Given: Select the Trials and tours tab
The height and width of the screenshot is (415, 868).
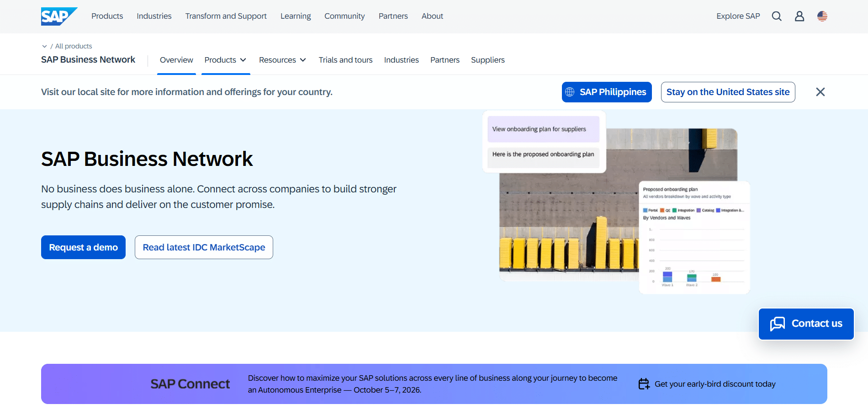Looking at the screenshot, I should (x=346, y=60).
